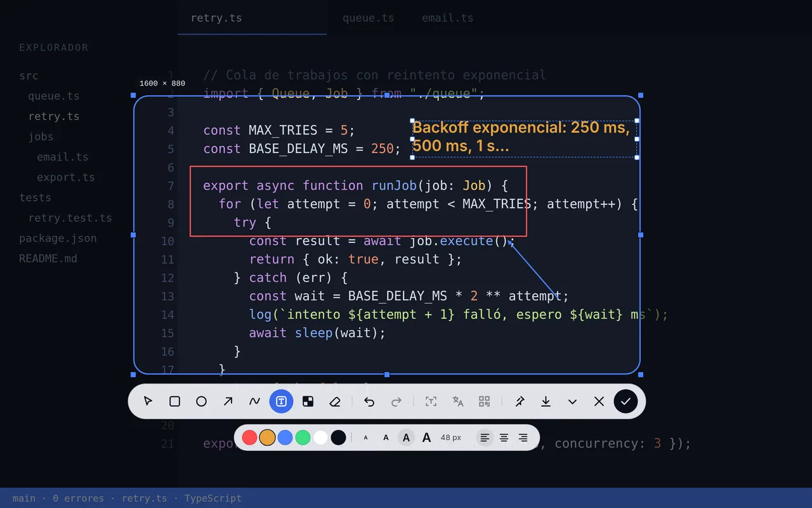Undo the last annotation
The width and height of the screenshot is (812, 508).
370,401
